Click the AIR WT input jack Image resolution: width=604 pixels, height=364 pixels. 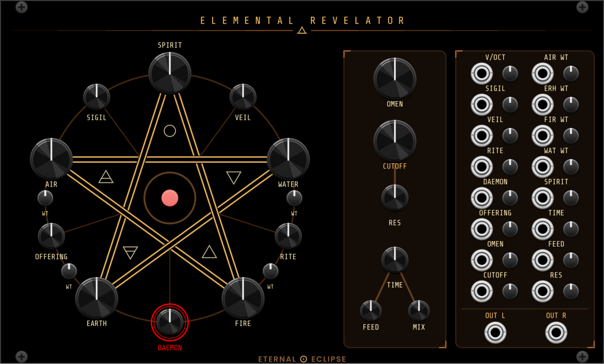coord(543,74)
